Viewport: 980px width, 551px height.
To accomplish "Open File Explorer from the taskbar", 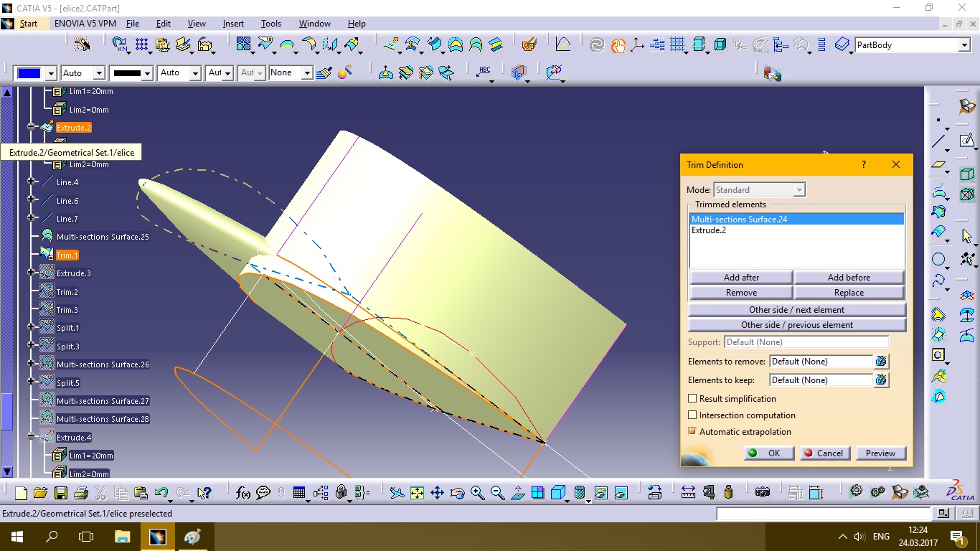I will 123,536.
